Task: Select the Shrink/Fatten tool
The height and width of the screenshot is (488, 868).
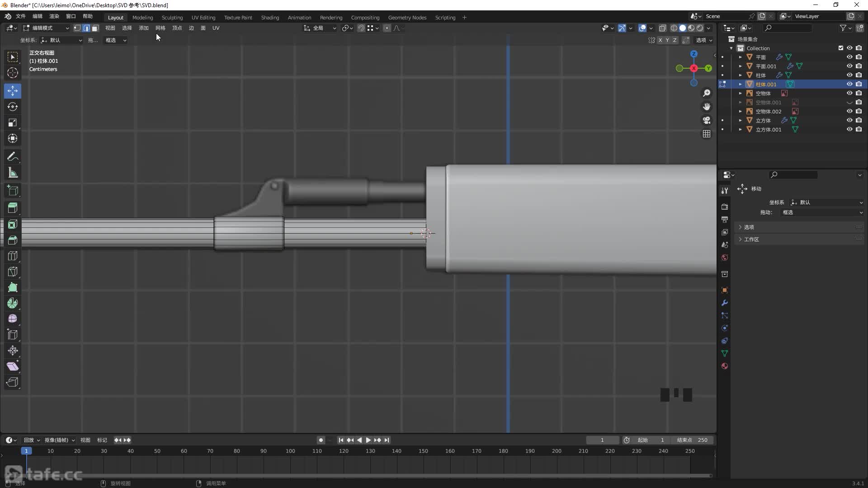Action: point(13,351)
